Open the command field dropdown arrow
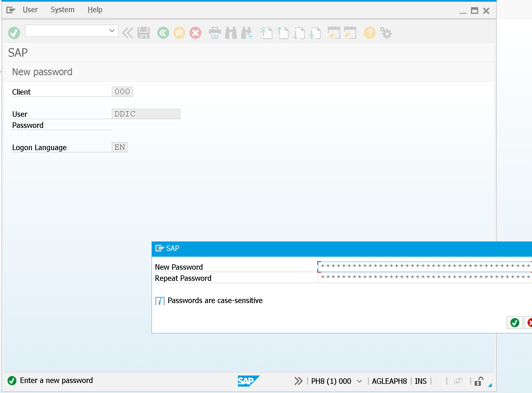This screenshot has height=393, width=532. pyautogui.click(x=112, y=31)
